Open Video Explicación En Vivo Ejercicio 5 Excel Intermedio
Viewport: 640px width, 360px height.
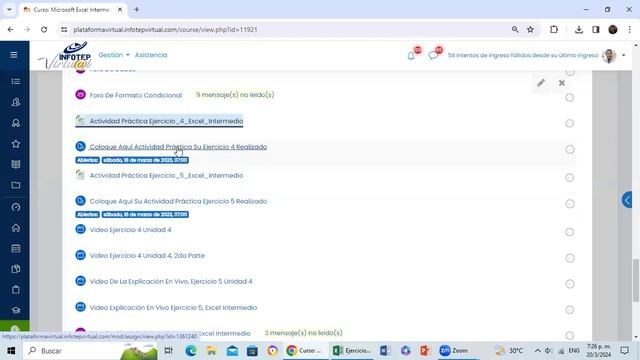tap(173, 307)
